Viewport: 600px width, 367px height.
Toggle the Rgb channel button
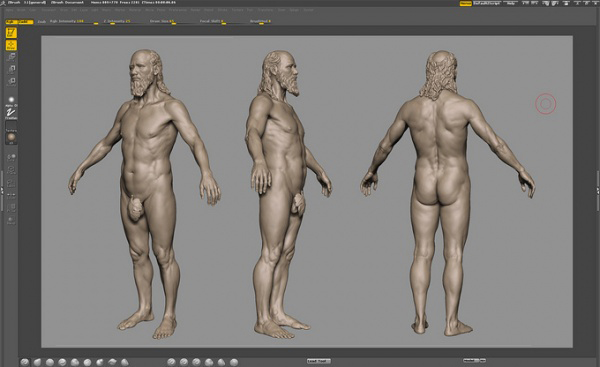(11, 22)
